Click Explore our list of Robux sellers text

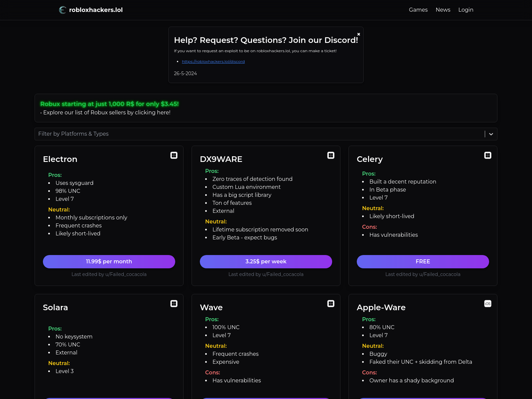pos(107,112)
